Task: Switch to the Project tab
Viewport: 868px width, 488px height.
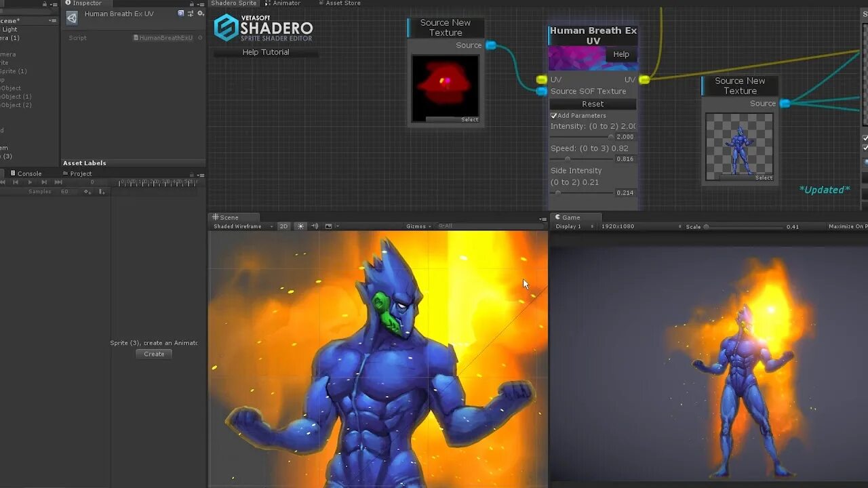Action: [77, 174]
